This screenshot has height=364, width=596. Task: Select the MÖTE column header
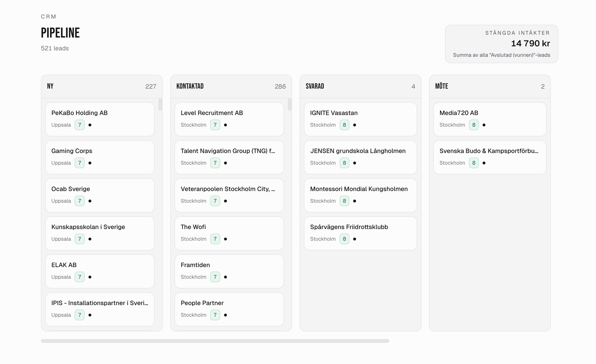441,86
